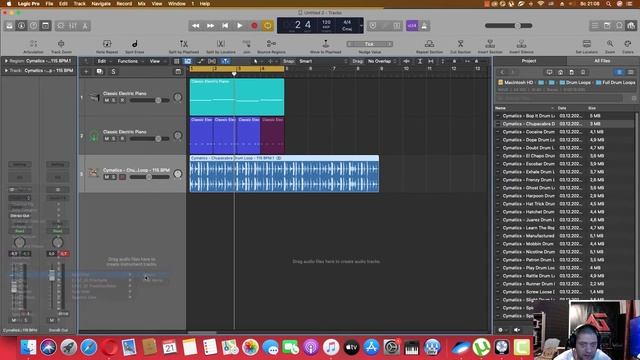Expand the Track inspector disclosure triangle
This screenshot has height=360, width=640.
coord(6,70)
